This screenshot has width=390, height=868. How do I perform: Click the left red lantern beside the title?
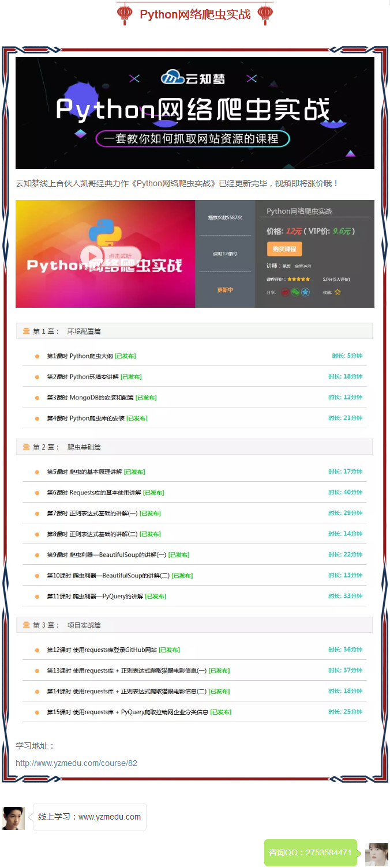(x=125, y=14)
